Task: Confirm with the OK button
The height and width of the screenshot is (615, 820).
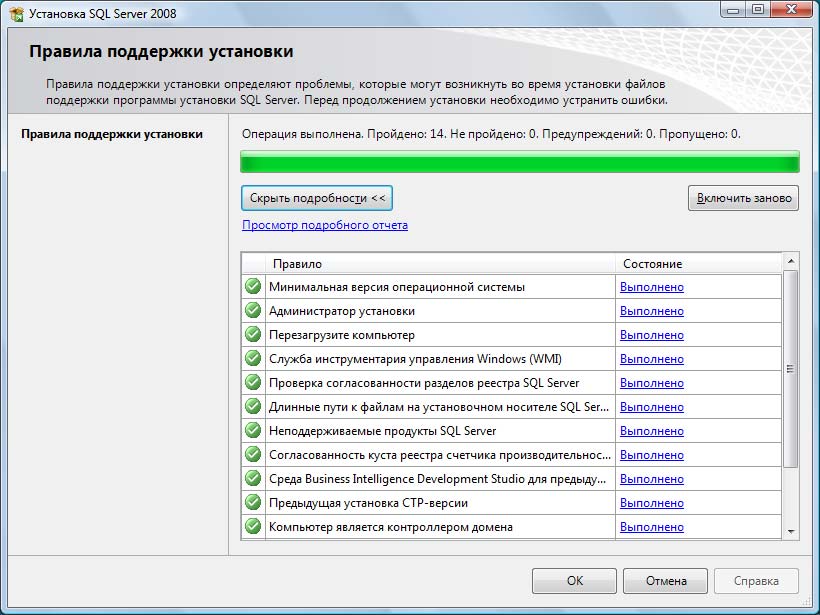Action: (x=574, y=580)
